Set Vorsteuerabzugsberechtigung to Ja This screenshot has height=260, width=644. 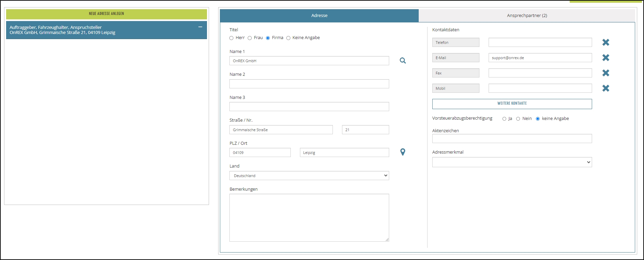(x=504, y=119)
